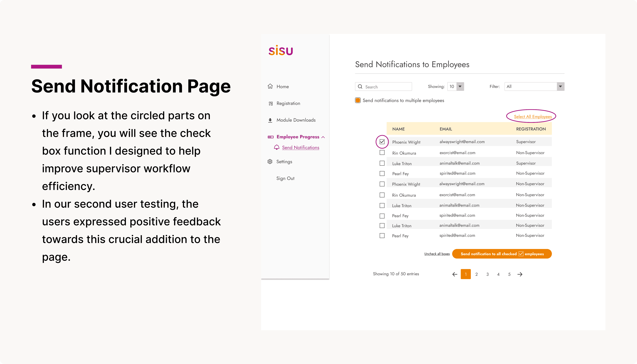Image resolution: width=637 pixels, height=364 pixels.
Task: Click Uncheck all boxes link
Action: (x=437, y=254)
